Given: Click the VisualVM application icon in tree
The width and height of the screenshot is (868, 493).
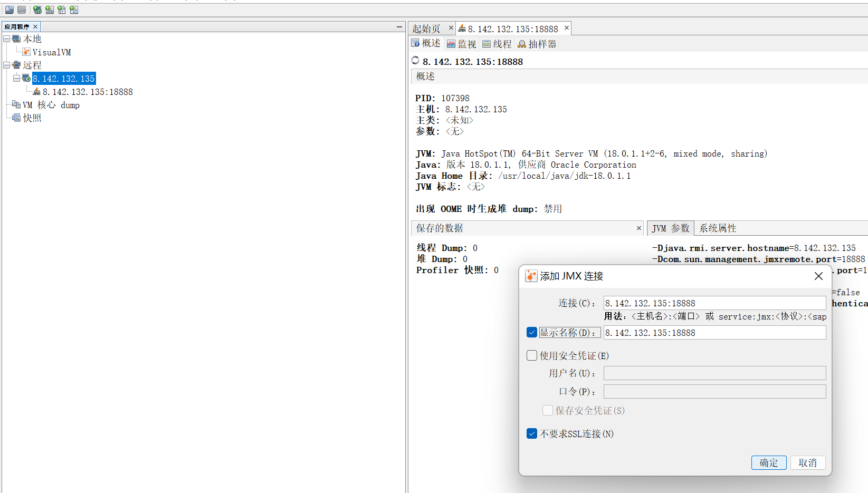Looking at the screenshot, I should [26, 52].
